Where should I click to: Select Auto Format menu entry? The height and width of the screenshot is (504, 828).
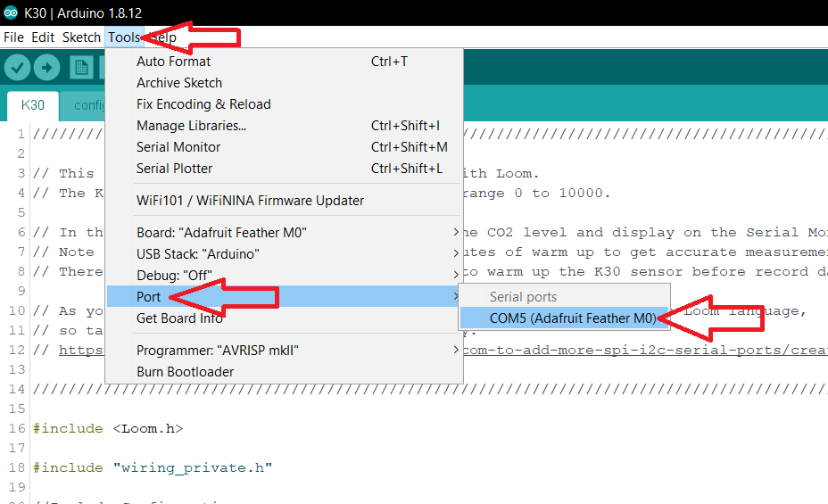(x=284, y=62)
